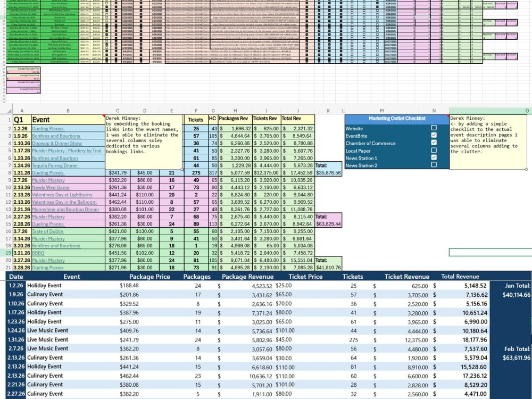Select the highlighted row 19 header
This screenshot has width=532, height=399.
pyautogui.click(x=6, y=253)
